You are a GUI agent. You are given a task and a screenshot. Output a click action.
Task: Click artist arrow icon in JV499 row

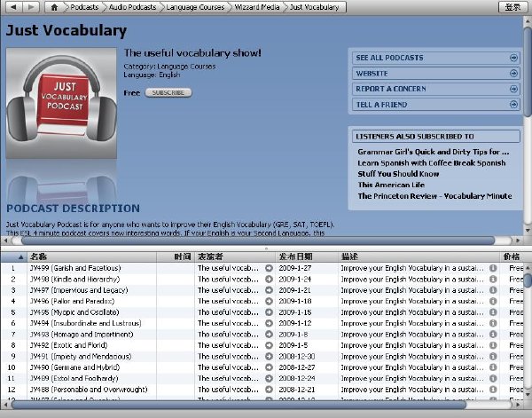tap(269, 268)
